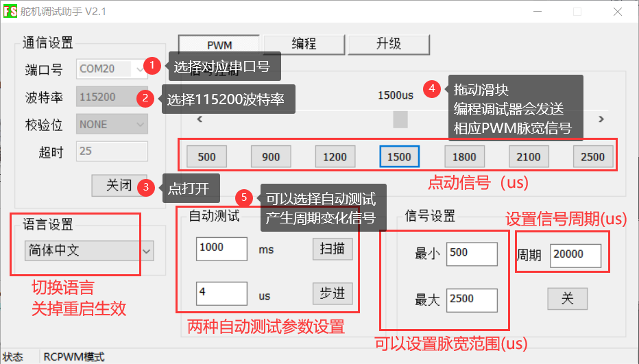639x364 pixels.
Task: Click the scan interval field showing 1000
Action: point(221,249)
